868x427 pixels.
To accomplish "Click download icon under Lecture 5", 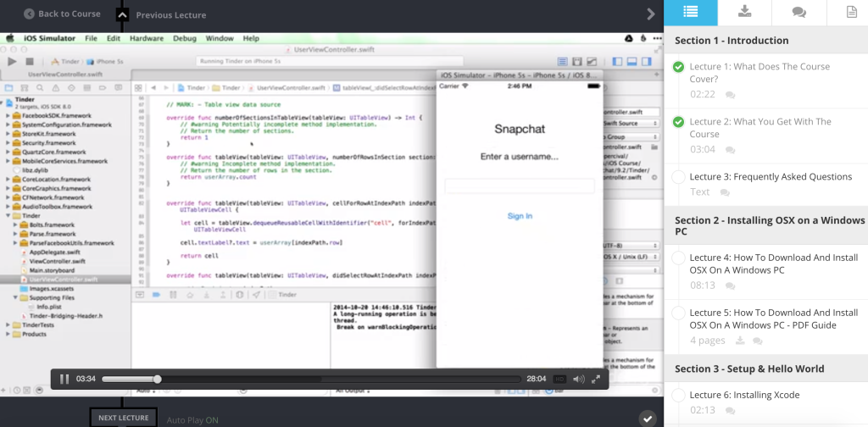I will (740, 341).
